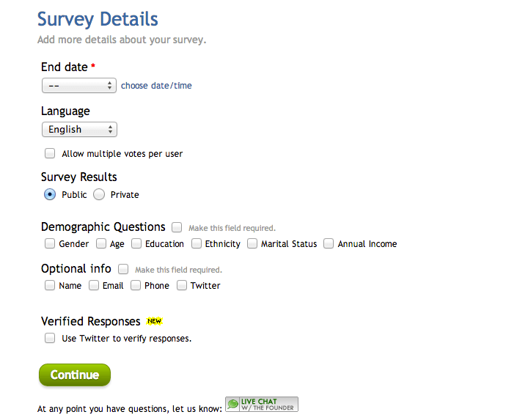This screenshot has width=506, height=420.
Task: Click the choose date/time link
Action: (x=156, y=86)
